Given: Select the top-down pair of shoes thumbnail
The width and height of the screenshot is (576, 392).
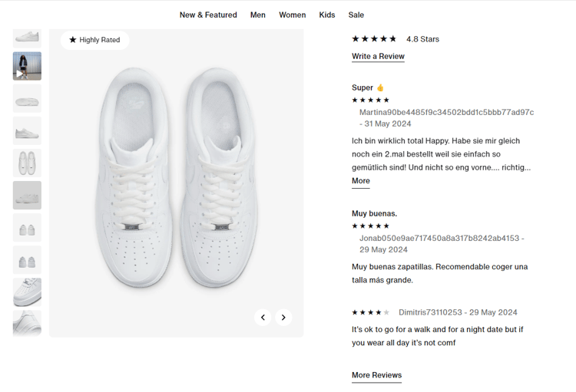Looking at the screenshot, I should (27, 163).
